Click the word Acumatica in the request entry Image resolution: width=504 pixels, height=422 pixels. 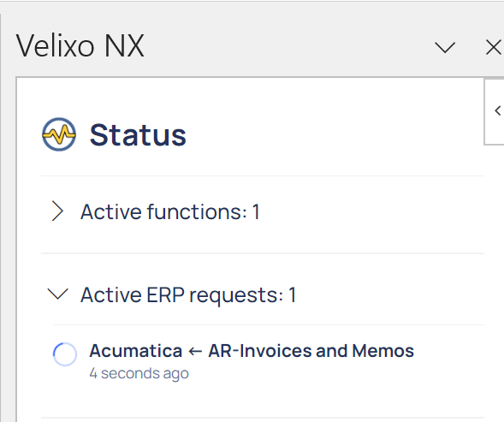click(136, 351)
